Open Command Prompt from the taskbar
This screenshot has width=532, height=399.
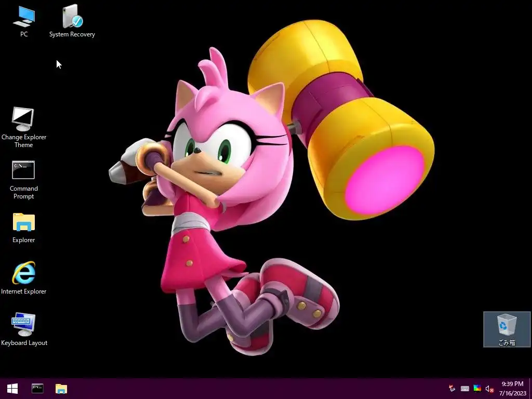(x=37, y=389)
